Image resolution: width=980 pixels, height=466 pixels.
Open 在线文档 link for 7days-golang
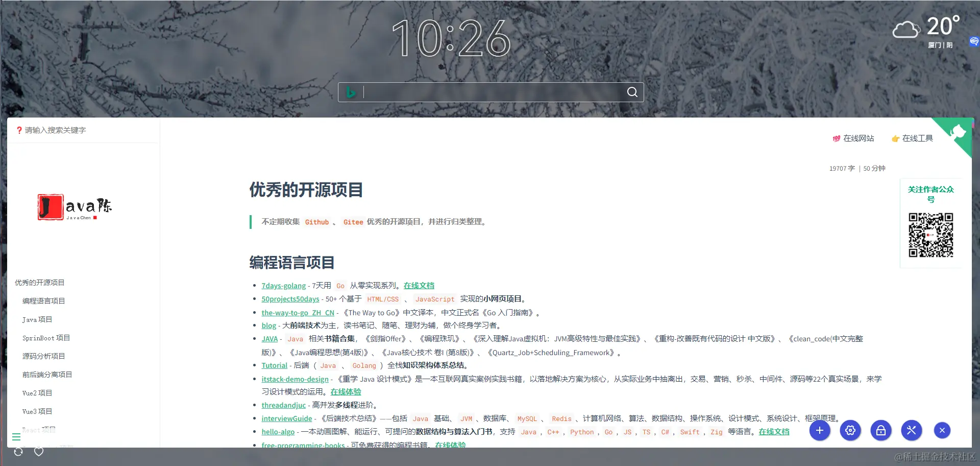[x=419, y=286]
